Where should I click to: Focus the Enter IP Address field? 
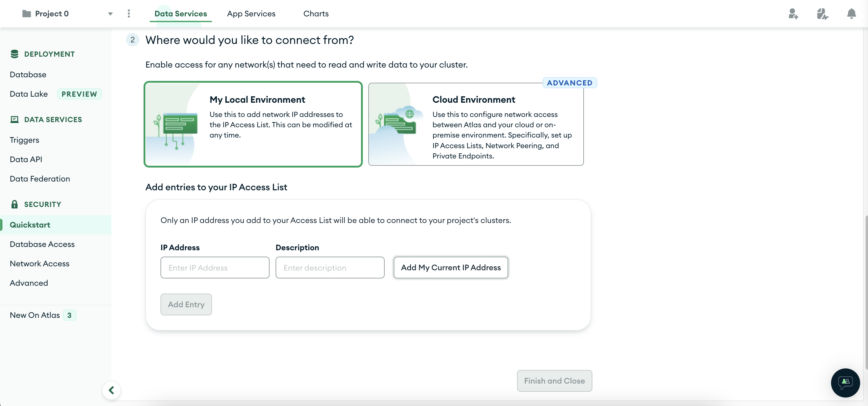pos(215,268)
